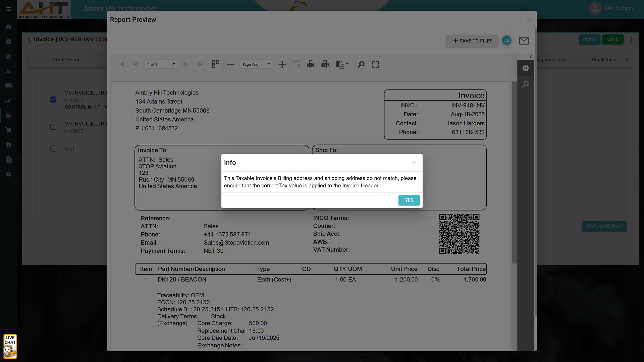Open report settings gear in side panel
Screen dimensions: 644x362
point(526,68)
